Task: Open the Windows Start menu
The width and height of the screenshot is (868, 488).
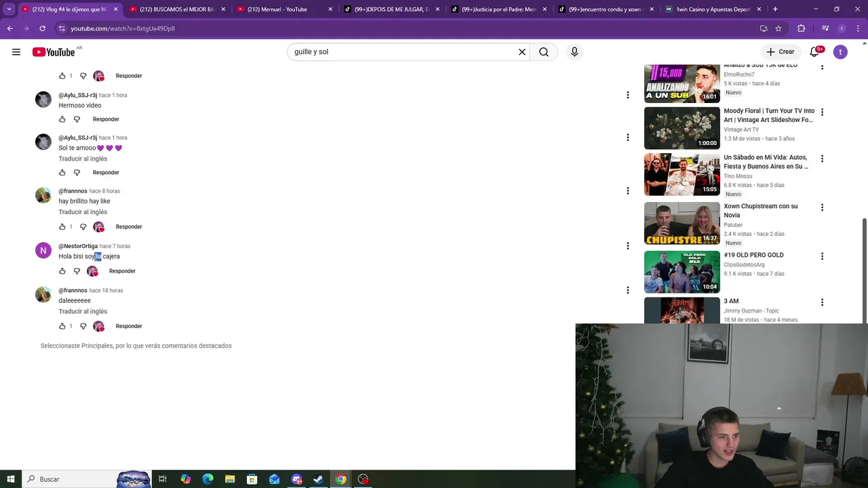Action: pos(10,479)
